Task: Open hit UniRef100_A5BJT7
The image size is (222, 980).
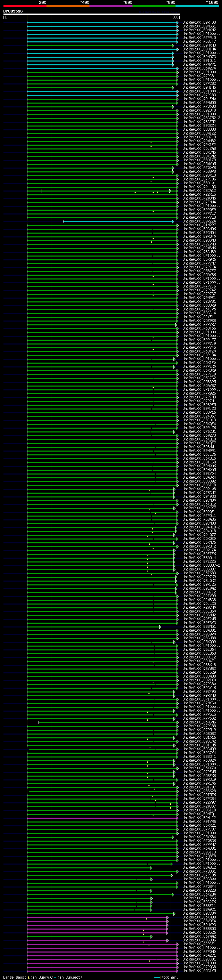Action: point(199,41)
